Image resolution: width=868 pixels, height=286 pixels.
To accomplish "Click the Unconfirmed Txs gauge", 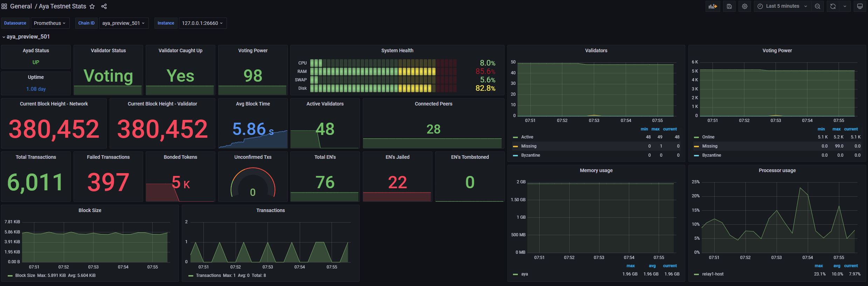I will (253, 182).
